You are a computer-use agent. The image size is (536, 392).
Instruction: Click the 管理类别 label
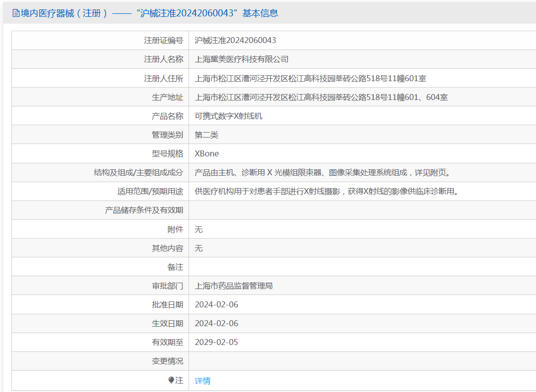click(x=167, y=135)
